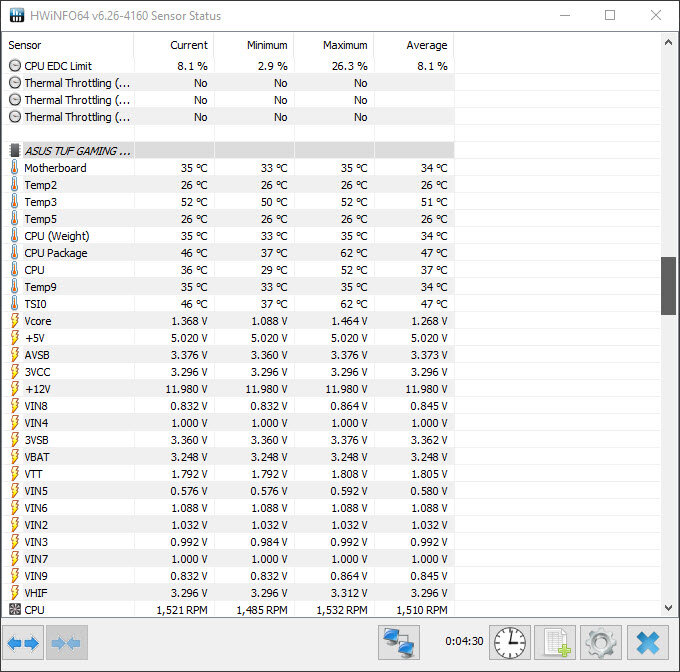Open the network remote monitoring icon
The width and height of the screenshot is (680, 672).
pos(398,643)
